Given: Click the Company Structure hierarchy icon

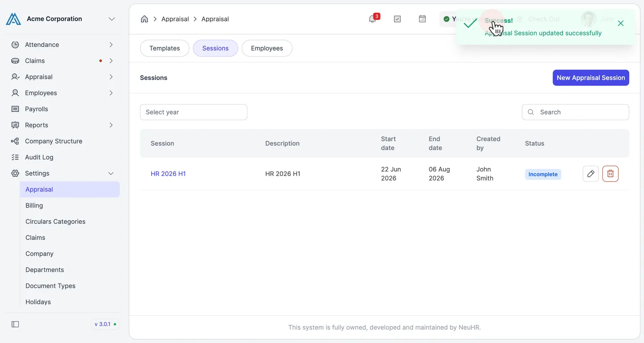Looking at the screenshot, I should pos(15,141).
